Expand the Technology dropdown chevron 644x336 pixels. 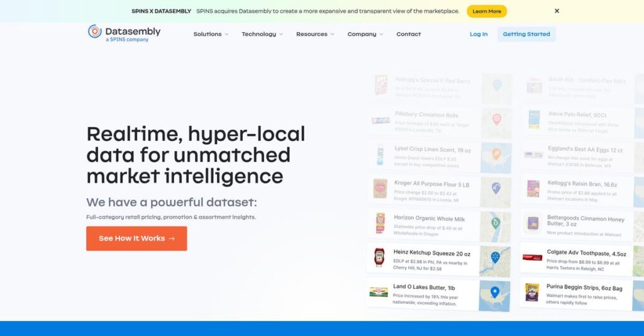[281, 35]
